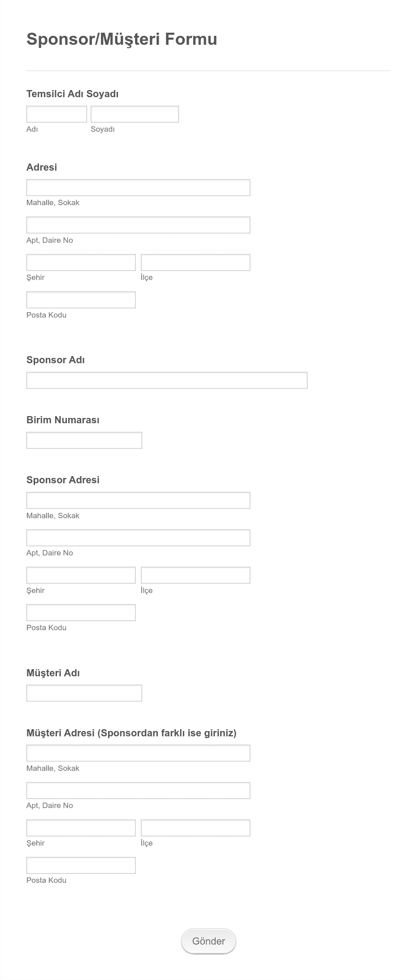The image size is (417, 980).
Task: Click the Soyadı last name field
Action: (x=135, y=114)
